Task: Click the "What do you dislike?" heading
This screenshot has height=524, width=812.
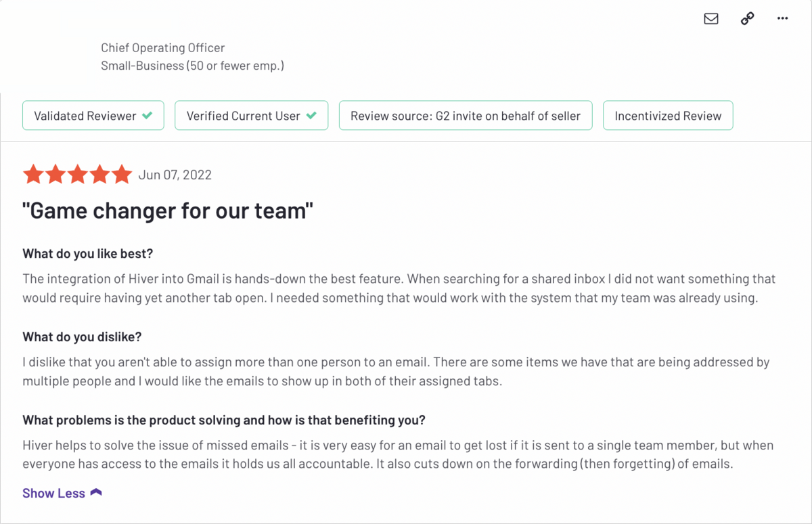Action: [82, 337]
